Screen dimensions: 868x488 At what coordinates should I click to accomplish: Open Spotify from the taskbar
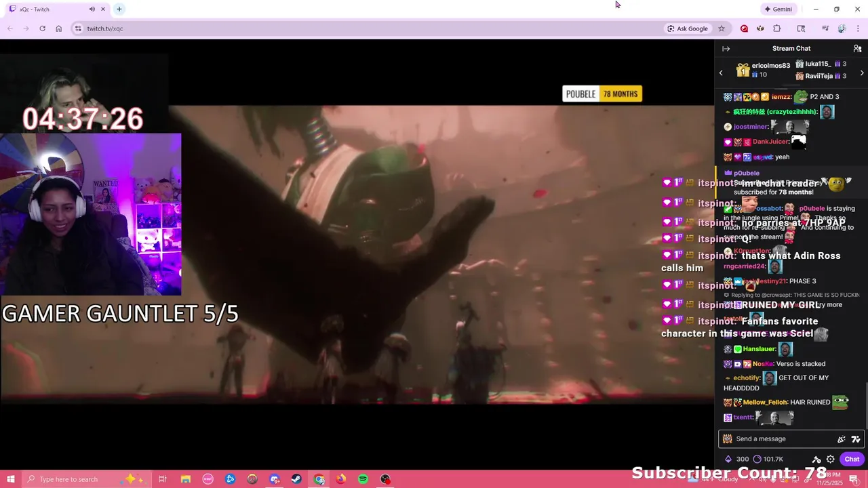[363, 479]
